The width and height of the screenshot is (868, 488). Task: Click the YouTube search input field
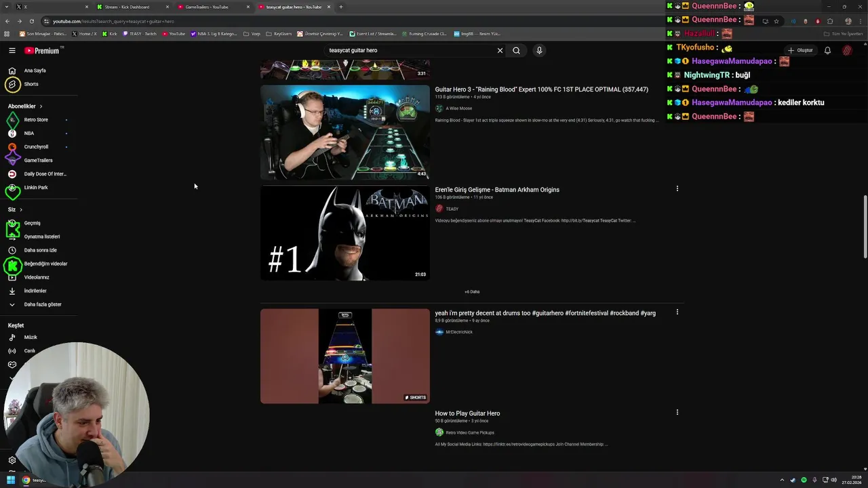pos(410,50)
